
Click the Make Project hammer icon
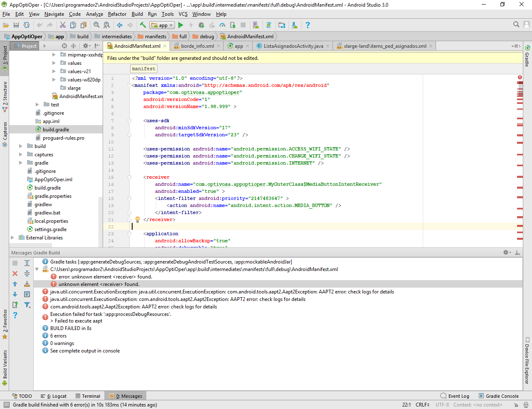click(143, 25)
